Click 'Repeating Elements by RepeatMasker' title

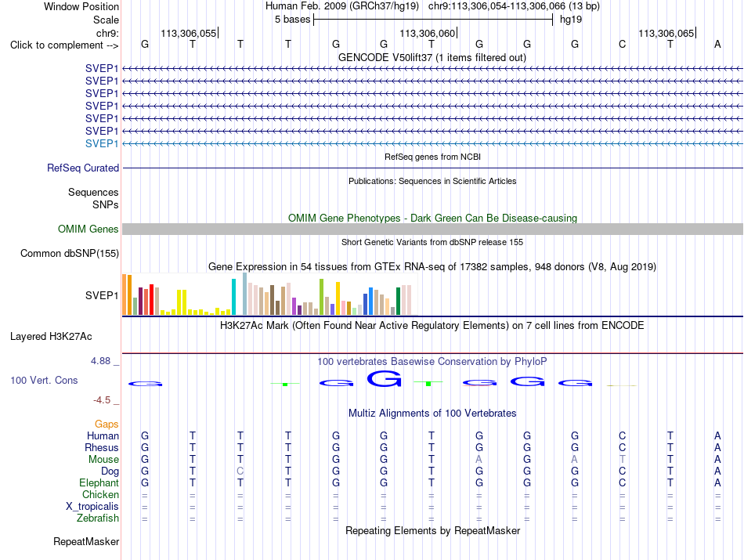click(x=432, y=530)
